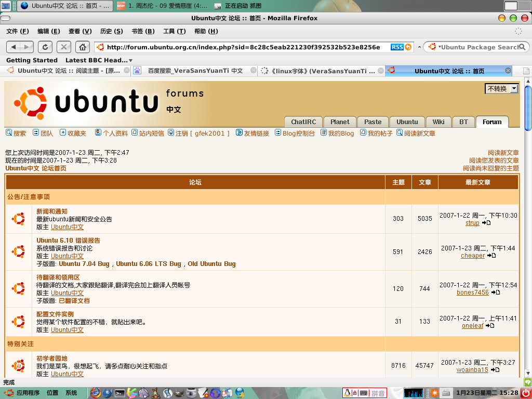Viewport: 532px width, 399px height.
Task: Launch terminal from the bottom panel
Action: [x=120, y=393]
